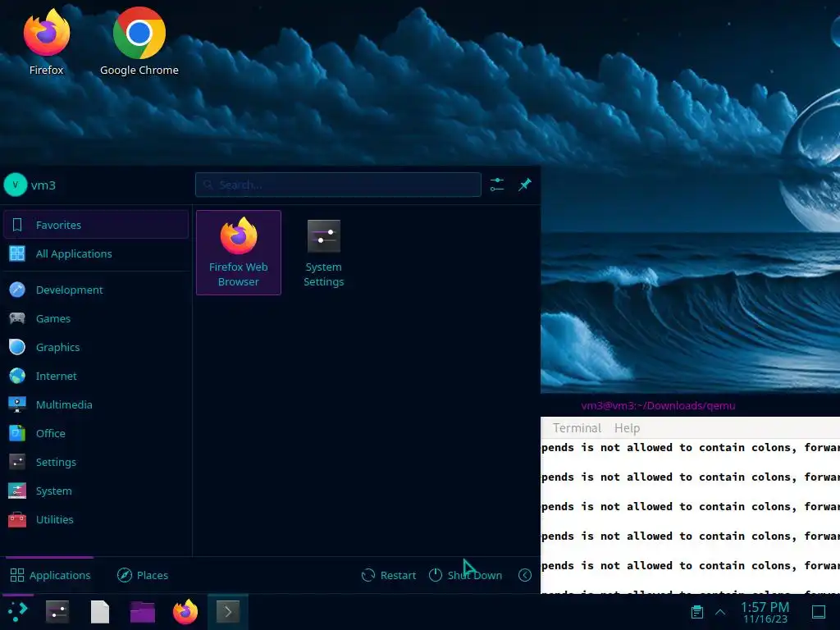Switch to the Applications tab

point(50,575)
